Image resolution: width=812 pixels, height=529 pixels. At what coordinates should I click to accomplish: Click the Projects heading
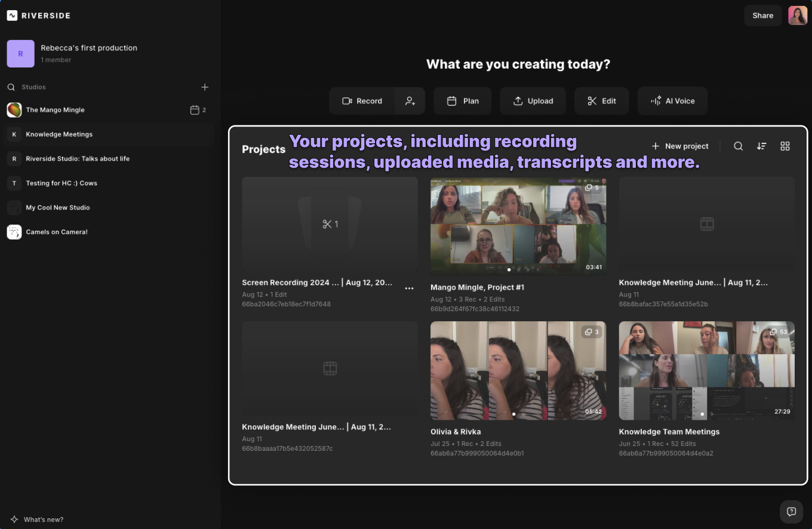pos(263,149)
